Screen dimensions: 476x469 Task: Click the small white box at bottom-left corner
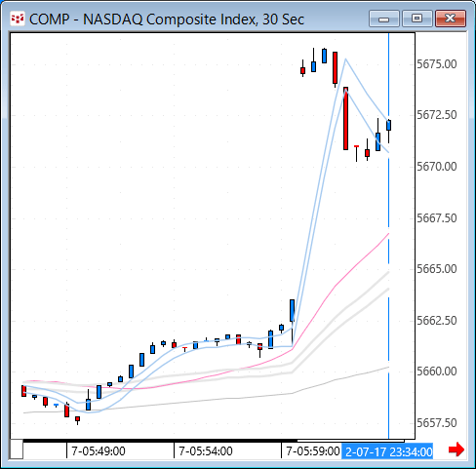click(x=17, y=449)
